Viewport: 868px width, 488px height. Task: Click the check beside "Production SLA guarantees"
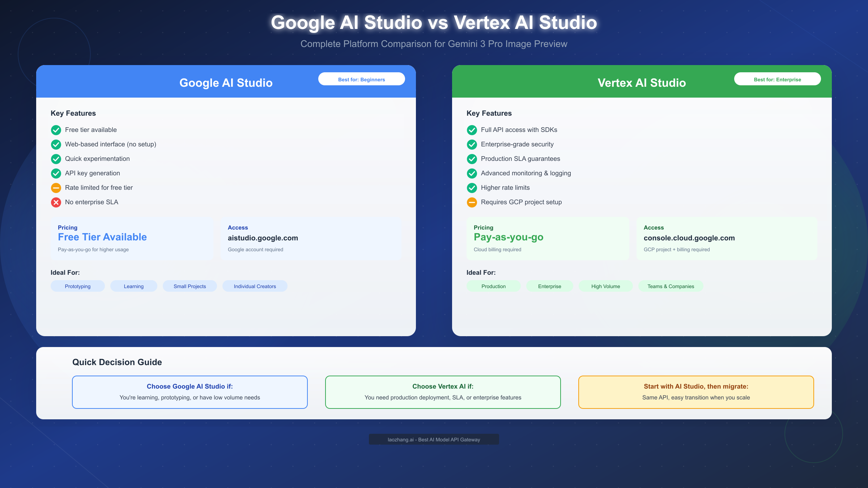point(472,159)
